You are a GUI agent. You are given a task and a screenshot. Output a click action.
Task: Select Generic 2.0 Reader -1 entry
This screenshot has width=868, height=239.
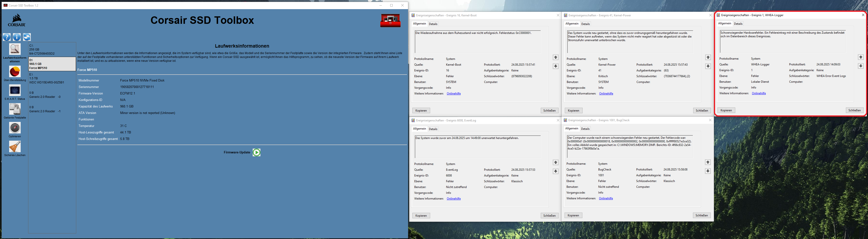click(x=52, y=109)
